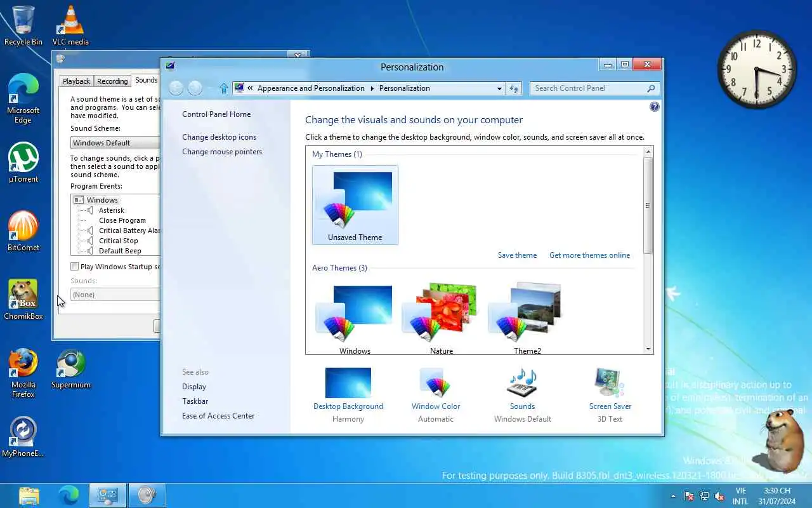Collapse the Windows program events node
The height and width of the screenshot is (508, 812).
pyautogui.click(x=79, y=200)
